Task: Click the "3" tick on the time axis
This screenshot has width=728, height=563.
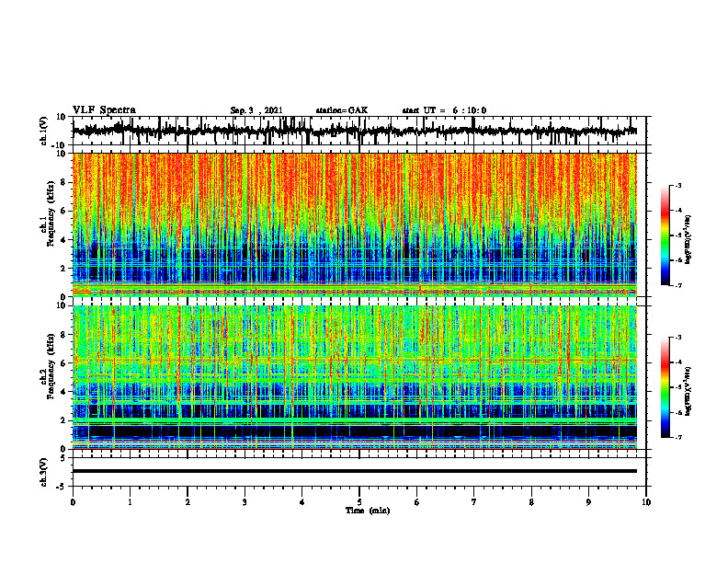Action: pyautogui.click(x=245, y=502)
